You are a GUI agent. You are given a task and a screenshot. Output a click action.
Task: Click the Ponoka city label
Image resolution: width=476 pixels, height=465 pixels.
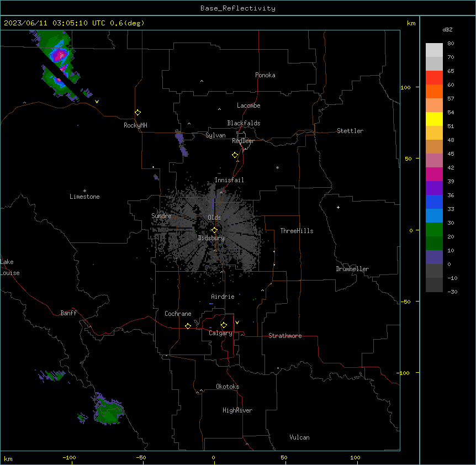(x=265, y=75)
